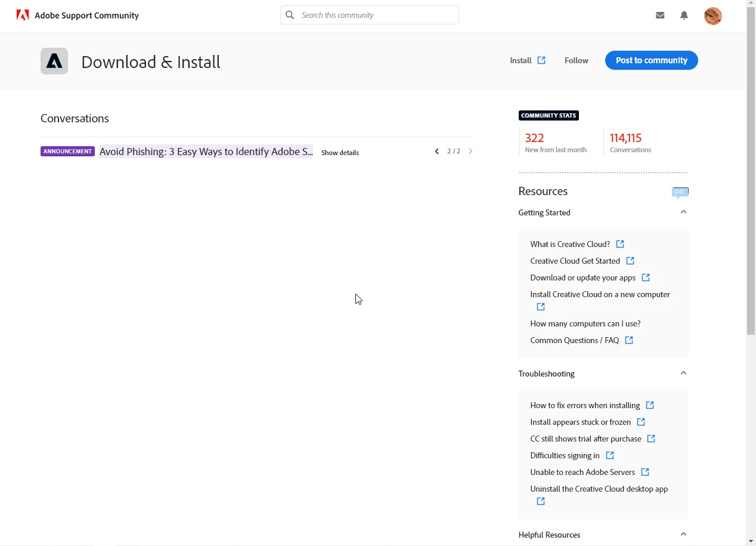
Task: Open user profile avatar
Action: pos(713,16)
